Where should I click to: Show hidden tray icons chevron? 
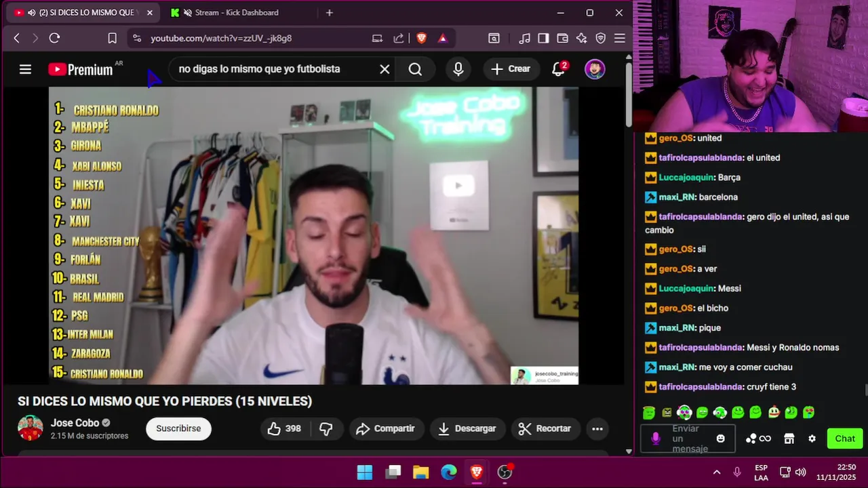pyautogui.click(x=717, y=472)
